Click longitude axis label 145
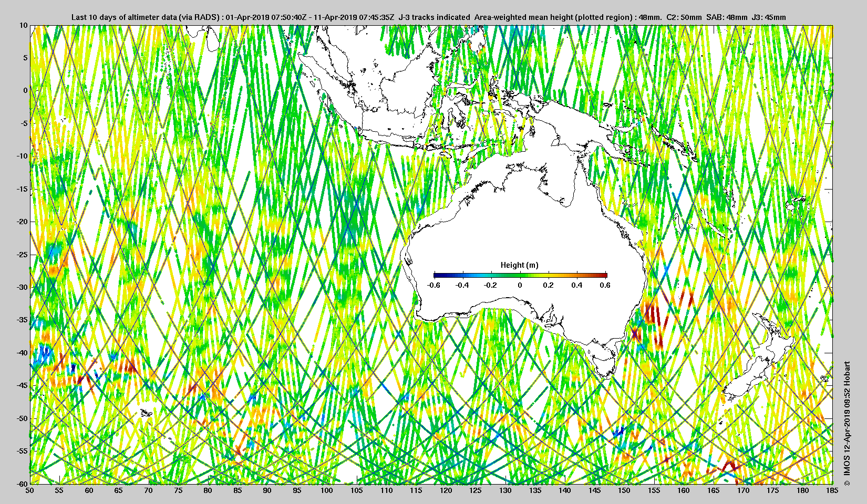This screenshot has height=504, width=867. (594, 490)
